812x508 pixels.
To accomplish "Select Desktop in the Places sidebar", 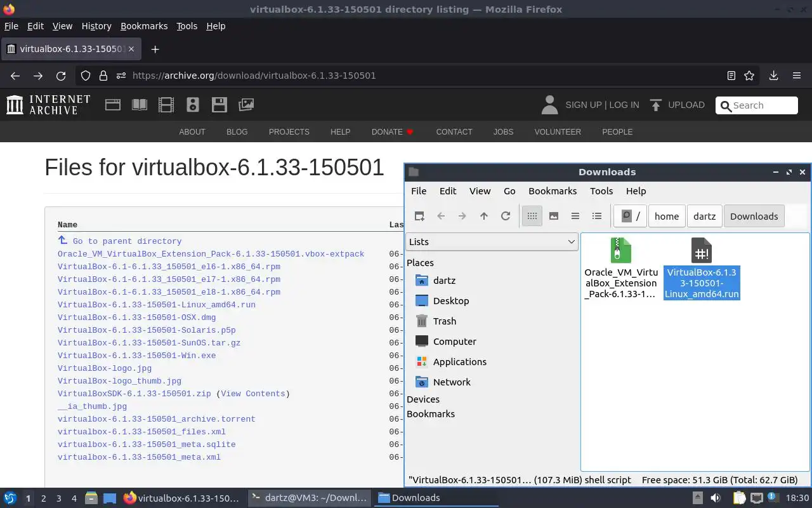I will click(x=451, y=301).
